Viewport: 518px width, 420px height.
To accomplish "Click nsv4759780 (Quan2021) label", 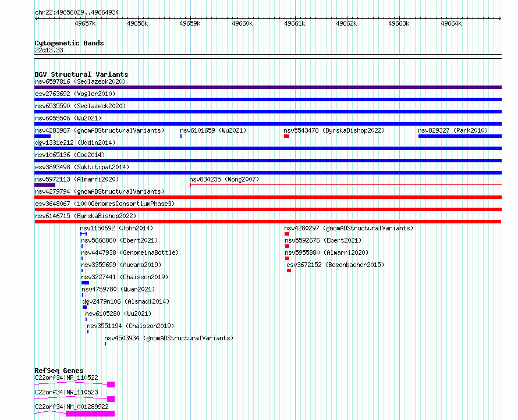I will (118, 289).
